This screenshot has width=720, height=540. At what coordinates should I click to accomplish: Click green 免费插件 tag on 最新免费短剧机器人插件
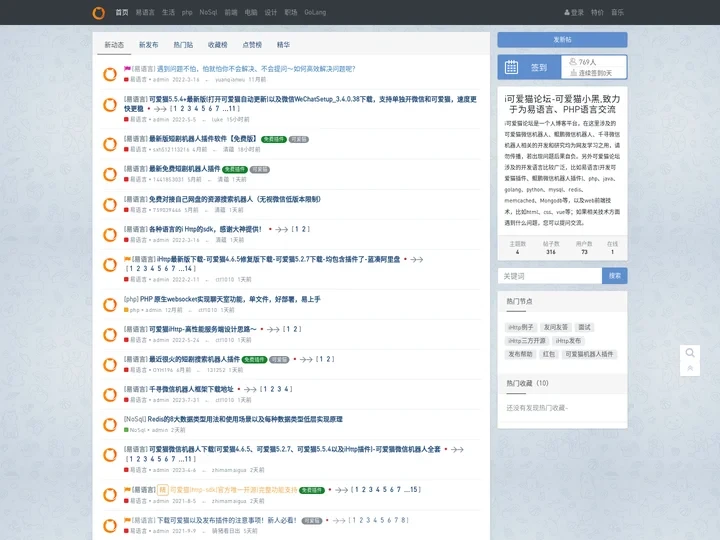pyautogui.click(x=234, y=169)
